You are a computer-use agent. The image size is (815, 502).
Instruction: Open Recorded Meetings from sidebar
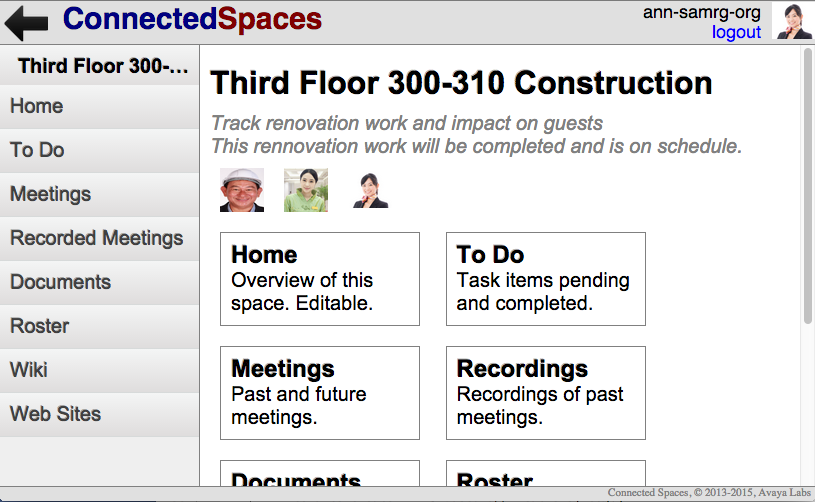[99, 239]
